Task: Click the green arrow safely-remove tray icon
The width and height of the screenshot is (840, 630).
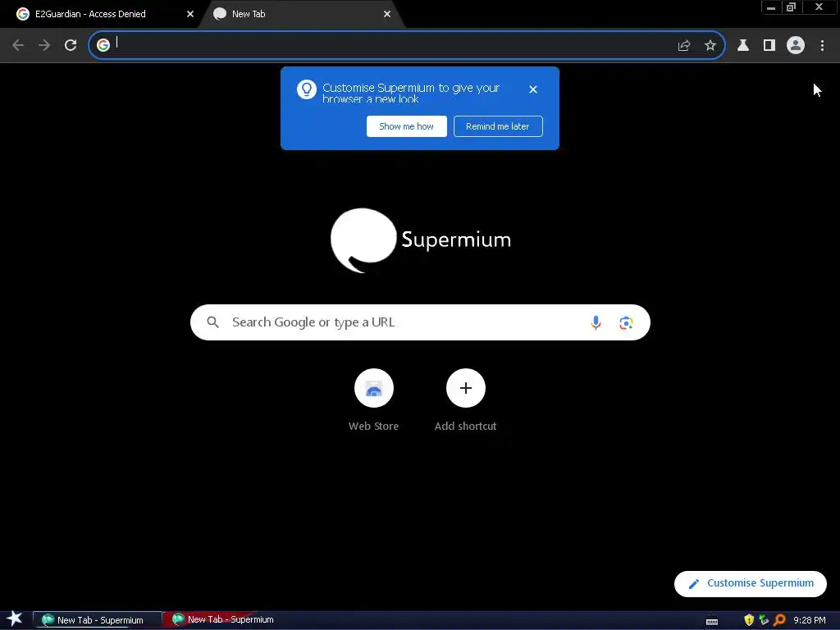Action: tap(764, 620)
